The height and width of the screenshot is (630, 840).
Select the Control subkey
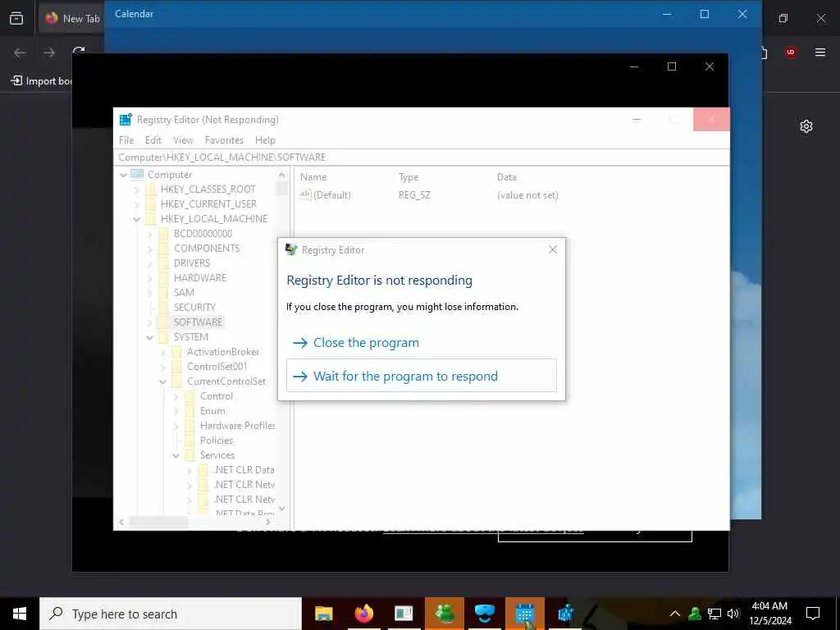click(217, 396)
